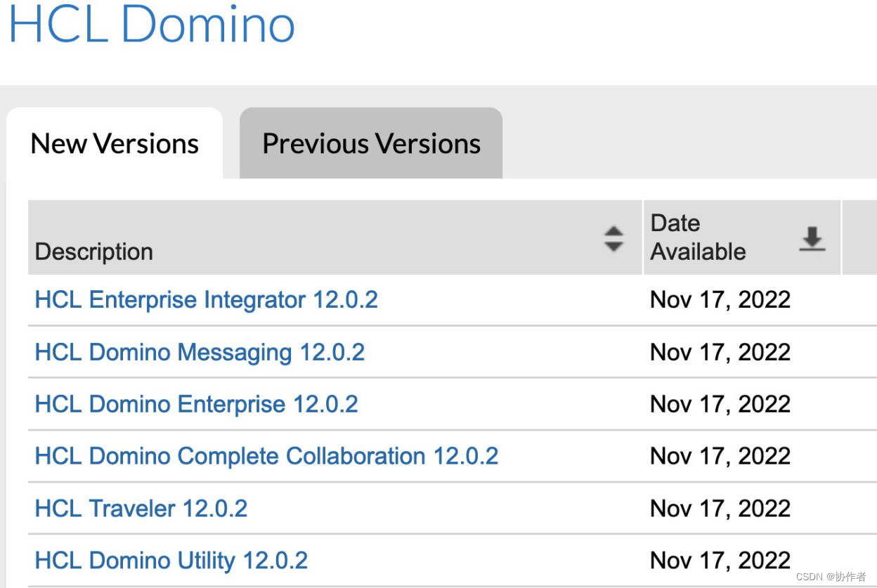
Task: Open HCL Traveler 12.0.2 link
Action: (141, 508)
